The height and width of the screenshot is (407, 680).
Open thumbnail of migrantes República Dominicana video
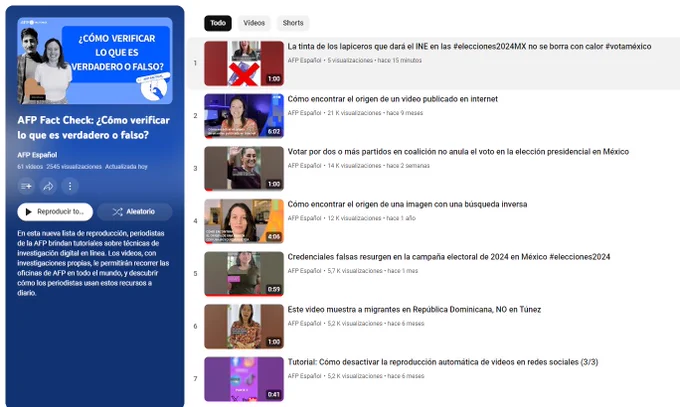click(x=244, y=326)
